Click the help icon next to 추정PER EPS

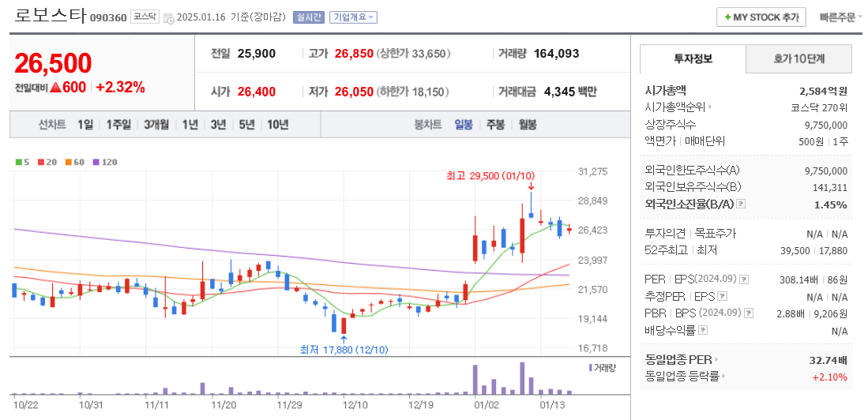pos(723,296)
